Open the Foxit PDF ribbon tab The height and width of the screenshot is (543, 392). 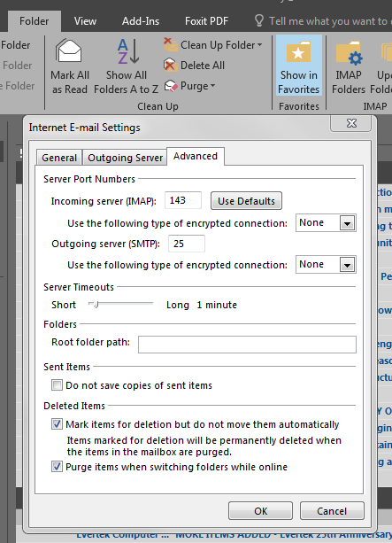tap(206, 21)
